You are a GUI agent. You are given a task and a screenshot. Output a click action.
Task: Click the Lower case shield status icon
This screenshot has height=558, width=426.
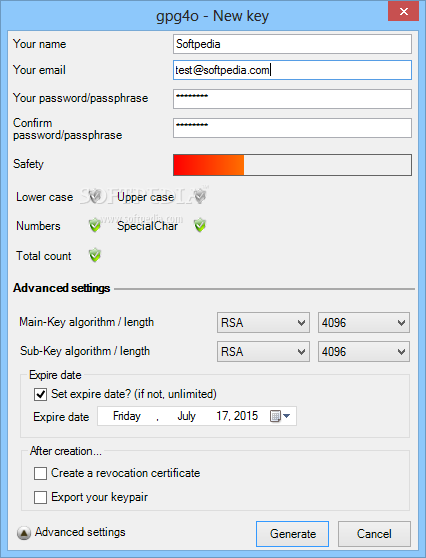[x=95, y=196]
